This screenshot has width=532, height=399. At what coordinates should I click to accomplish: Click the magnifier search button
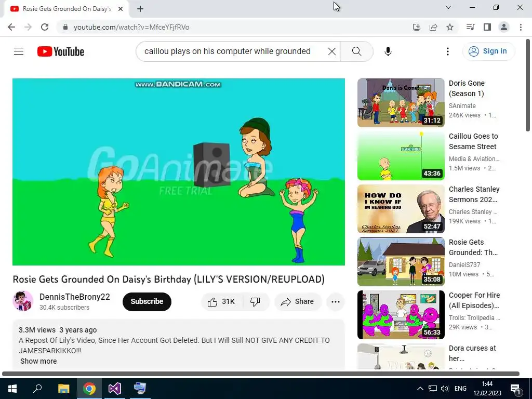point(356,51)
